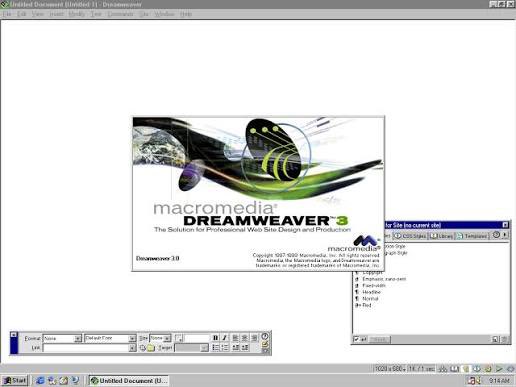Screen dimensions: 516x387
Task: Open Behaviors from status bar launcher
Action: (488, 369)
